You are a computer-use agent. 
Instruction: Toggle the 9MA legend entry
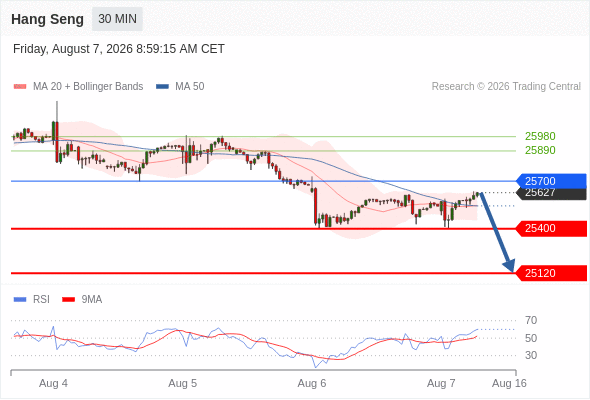(x=82, y=300)
